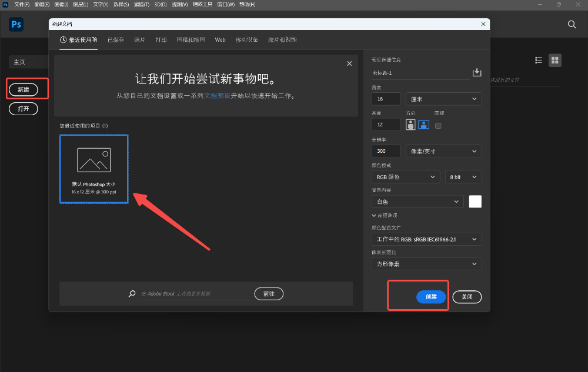
Task: Select the 8 bit color depth option
Action: pyautogui.click(x=463, y=177)
